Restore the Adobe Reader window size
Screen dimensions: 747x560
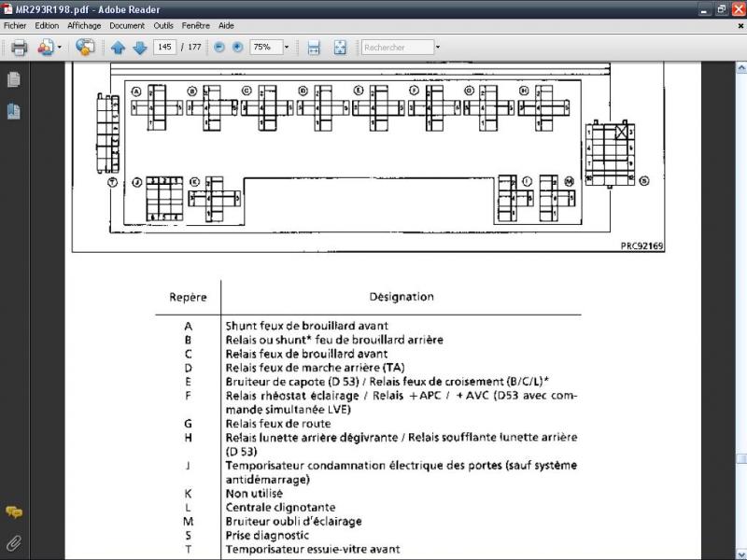point(722,9)
